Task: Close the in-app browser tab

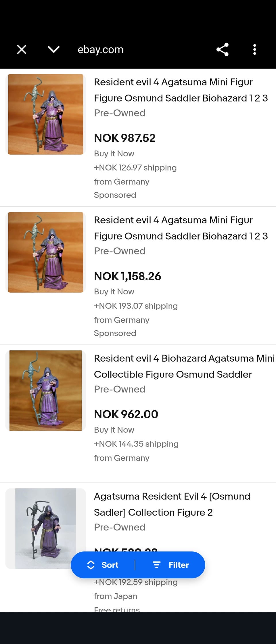Action: (x=22, y=49)
